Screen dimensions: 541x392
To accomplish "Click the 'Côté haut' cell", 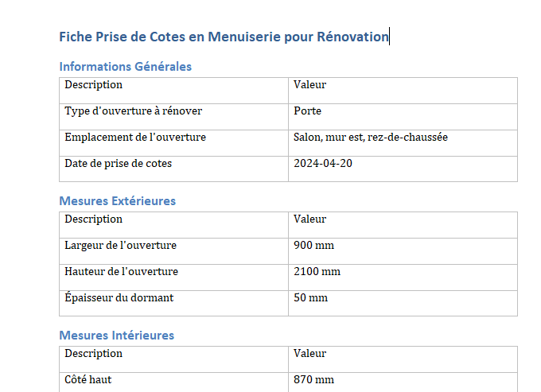I will [174, 382].
